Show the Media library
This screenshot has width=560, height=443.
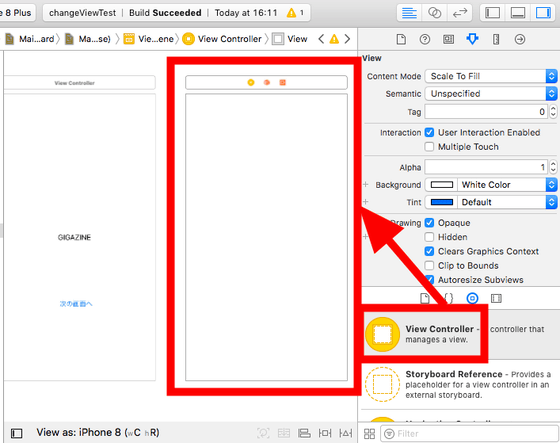(x=496, y=298)
